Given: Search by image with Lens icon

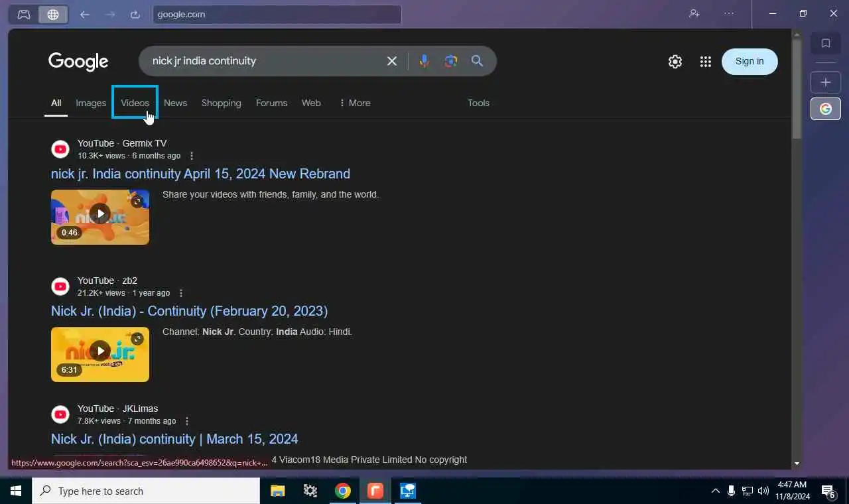Looking at the screenshot, I should [451, 61].
